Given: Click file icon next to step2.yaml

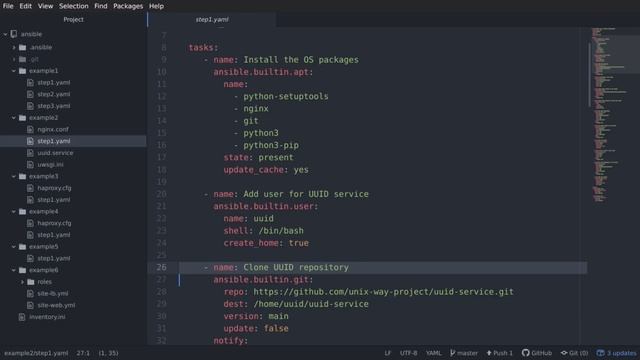Looking at the screenshot, I should tap(30, 94).
